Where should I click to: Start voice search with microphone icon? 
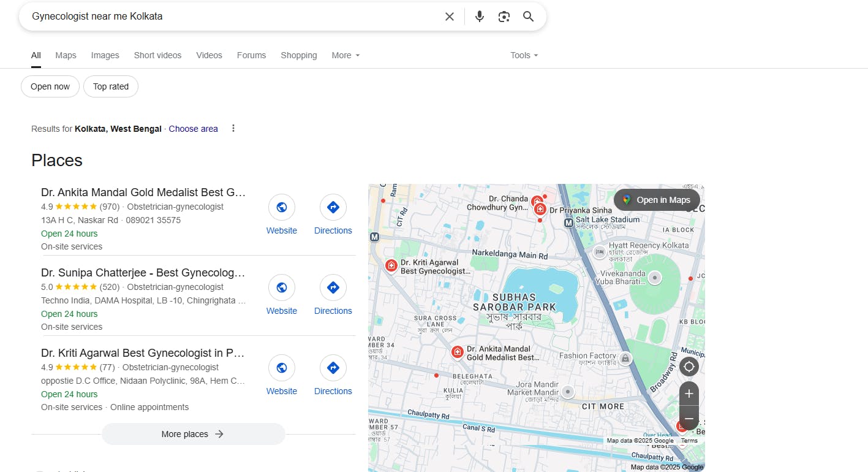point(480,17)
